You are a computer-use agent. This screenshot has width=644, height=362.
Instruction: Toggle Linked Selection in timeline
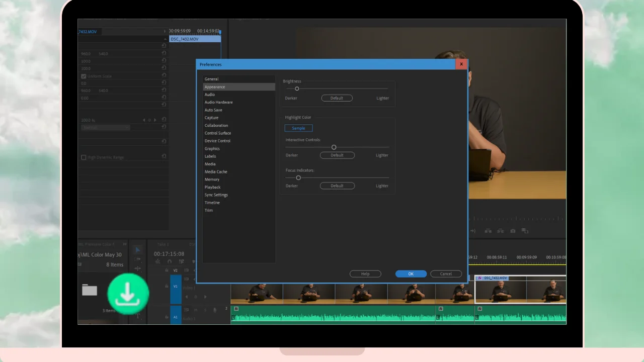(x=181, y=261)
